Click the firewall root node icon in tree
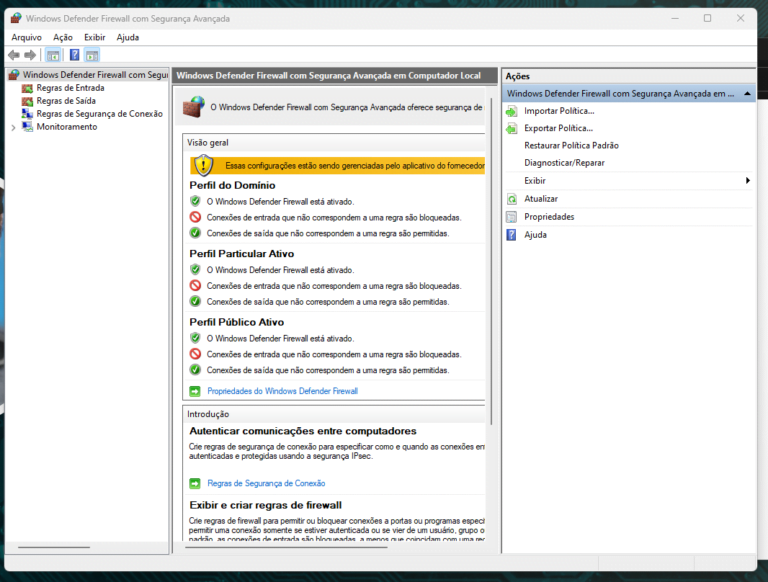 (14, 75)
